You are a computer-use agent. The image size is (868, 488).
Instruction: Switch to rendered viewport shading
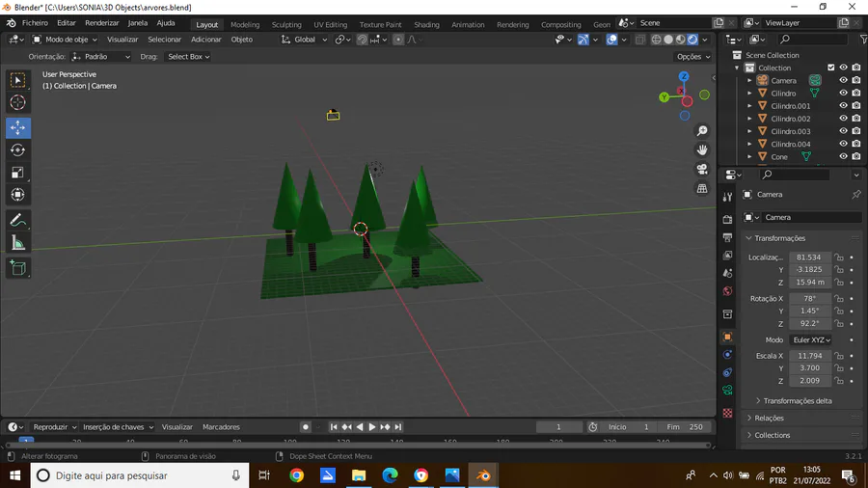pyautogui.click(x=692, y=40)
